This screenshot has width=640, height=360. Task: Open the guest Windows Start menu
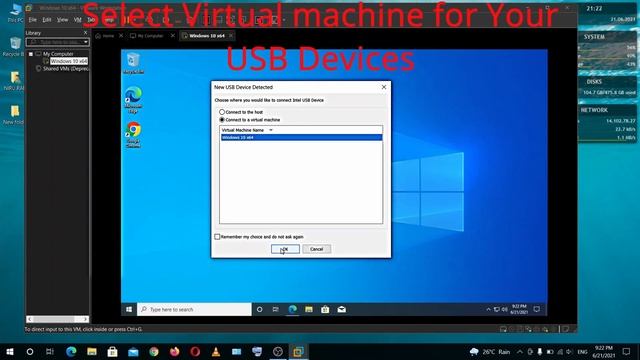pyautogui.click(x=129, y=309)
